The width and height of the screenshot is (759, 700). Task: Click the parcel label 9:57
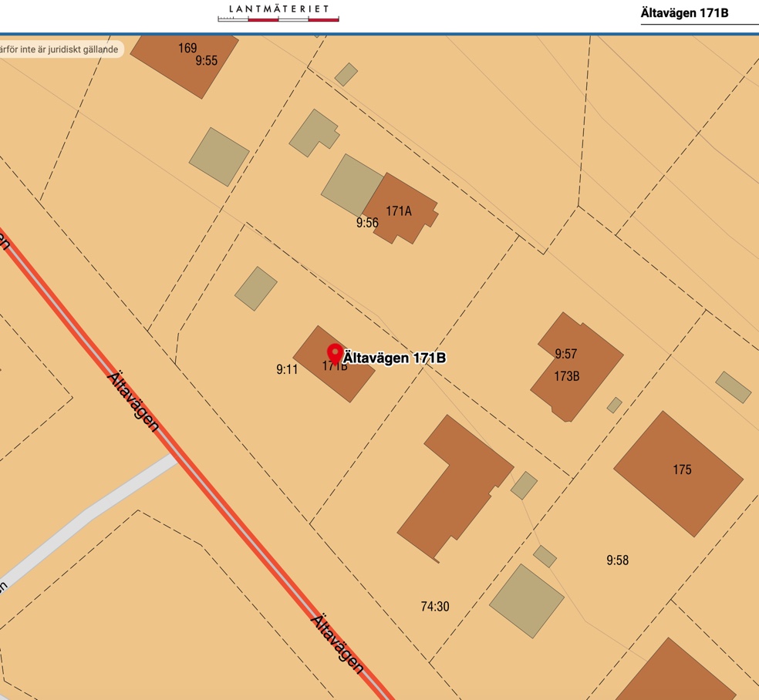pyautogui.click(x=565, y=355)
